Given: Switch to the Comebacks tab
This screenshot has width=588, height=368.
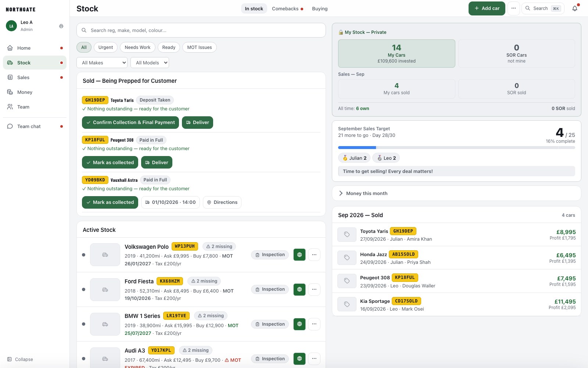Looking at the screenshot, I should (287, 9).
